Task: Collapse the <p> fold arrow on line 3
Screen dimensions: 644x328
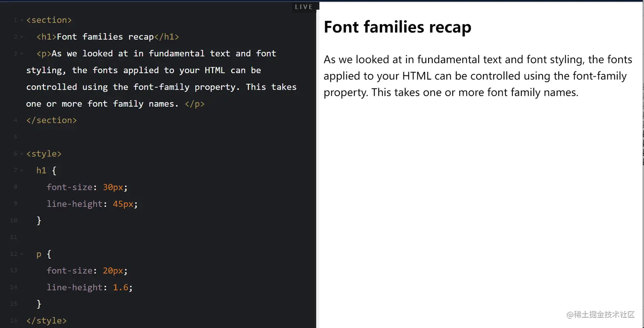Action: (22, 54)
